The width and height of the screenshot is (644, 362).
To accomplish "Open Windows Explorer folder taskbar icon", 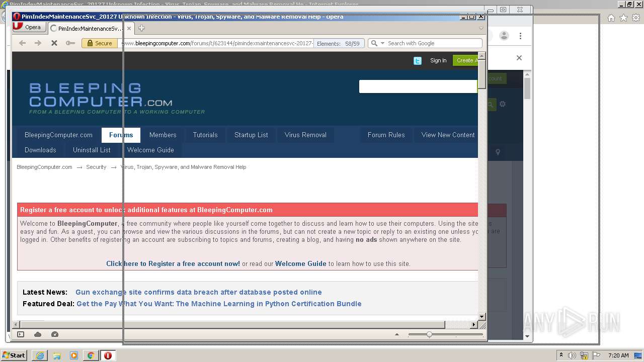I will tap(57, 355).
